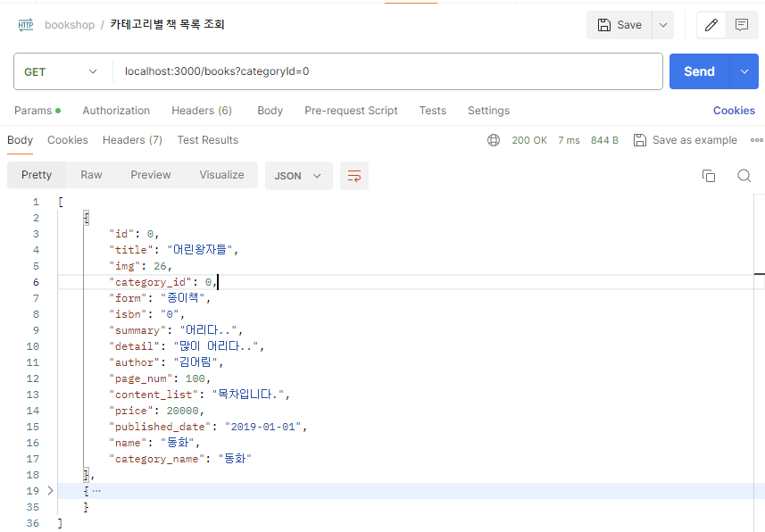The height and width of the screenshot is (532, 765).
Task: Toggle the line wrap icon
Action: click(x=354, y=176)
